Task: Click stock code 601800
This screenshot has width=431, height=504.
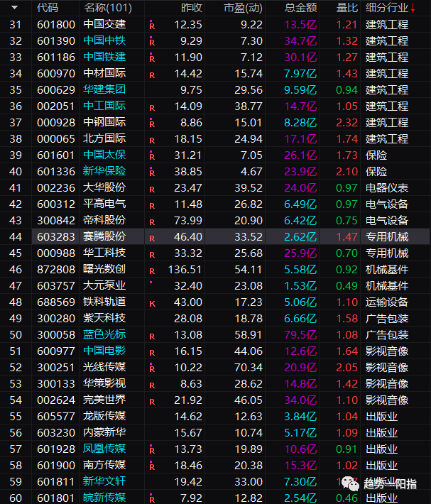Action: click(56, 25)
